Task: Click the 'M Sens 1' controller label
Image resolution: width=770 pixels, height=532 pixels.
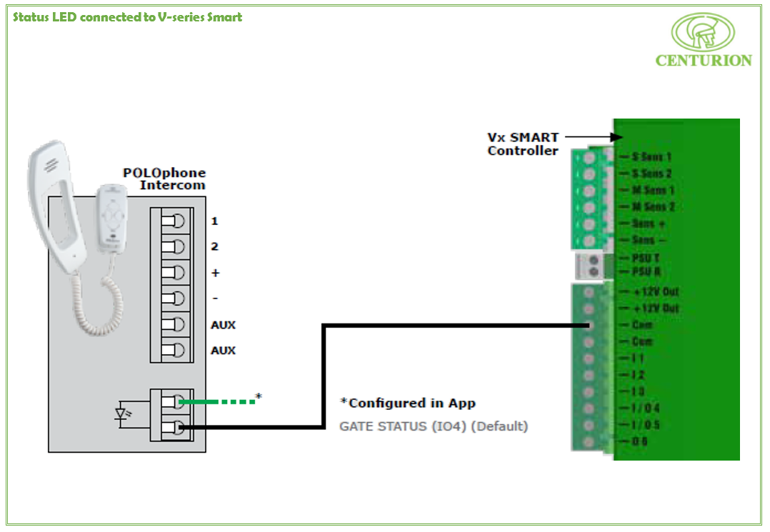Action: pos(653,190)
